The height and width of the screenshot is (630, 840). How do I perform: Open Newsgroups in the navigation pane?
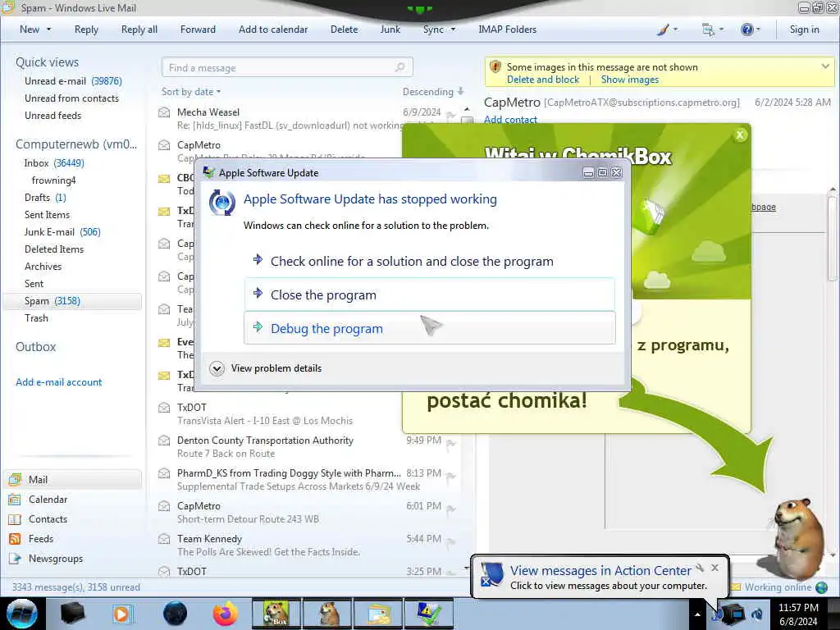coord(56,559)
